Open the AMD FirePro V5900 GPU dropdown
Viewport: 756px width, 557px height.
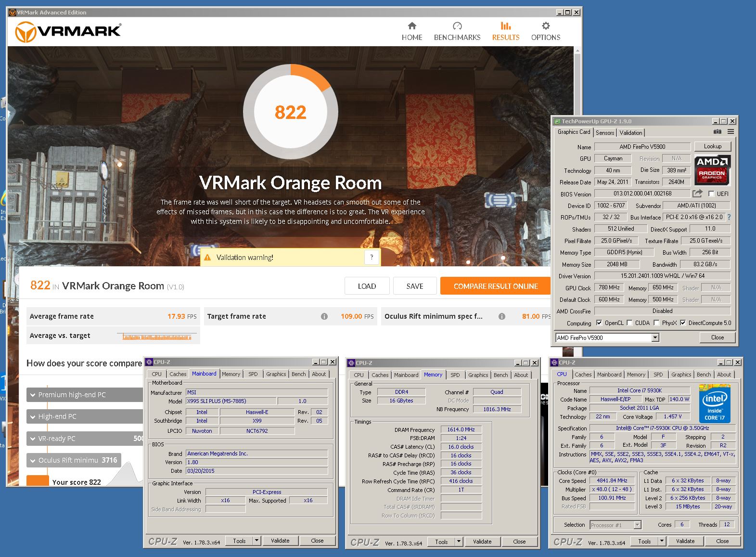click(x=655, y=338)
